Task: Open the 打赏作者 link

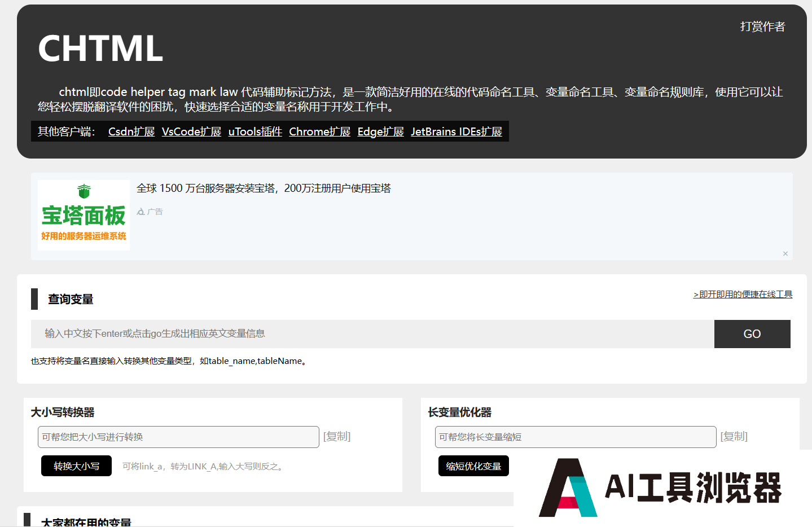Action: click(762, 27)
